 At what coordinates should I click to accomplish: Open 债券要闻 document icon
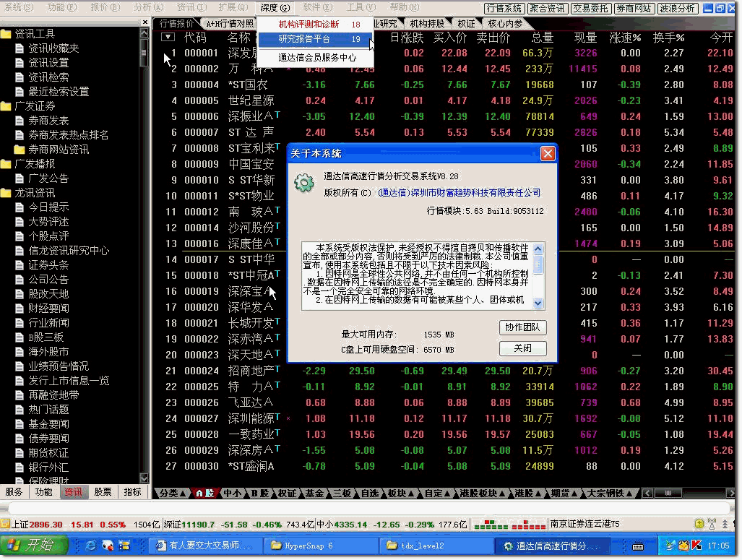20,439
